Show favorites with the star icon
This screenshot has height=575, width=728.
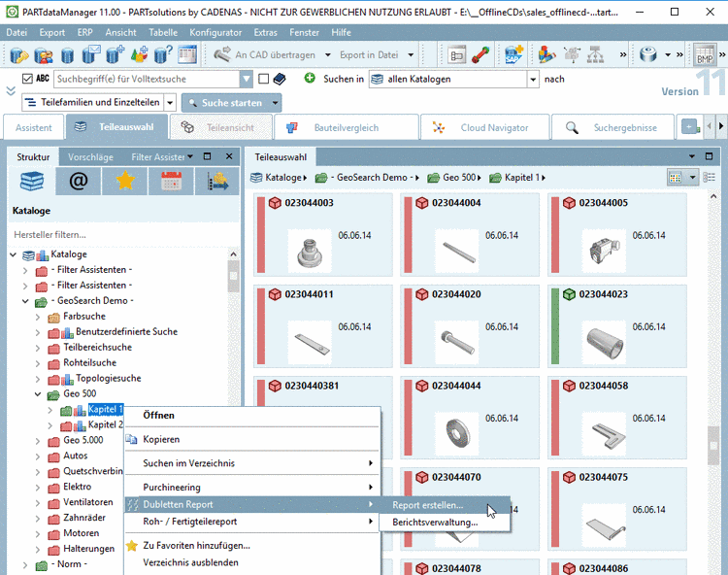(125, 181)
